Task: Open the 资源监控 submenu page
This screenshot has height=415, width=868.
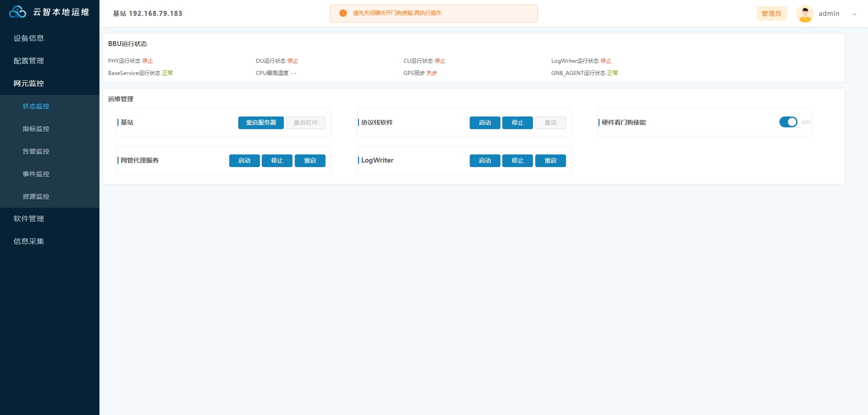Action: point(36,196)
